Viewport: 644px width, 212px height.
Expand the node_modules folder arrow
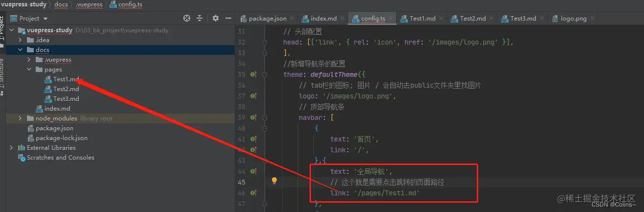point(21,118)
